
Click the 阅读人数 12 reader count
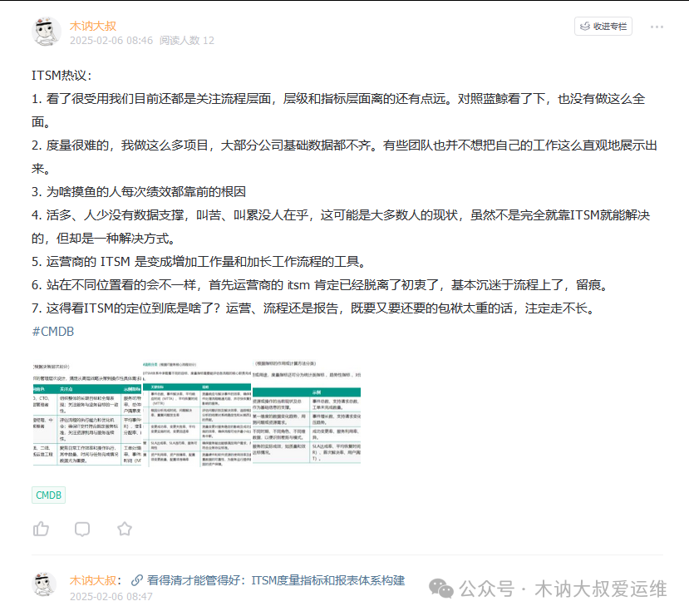coord(187,40)
